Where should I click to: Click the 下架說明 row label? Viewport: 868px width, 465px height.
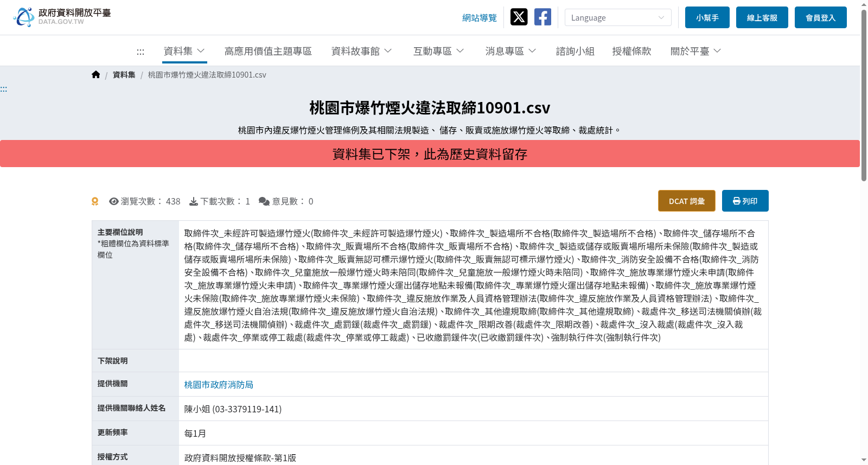113,361
